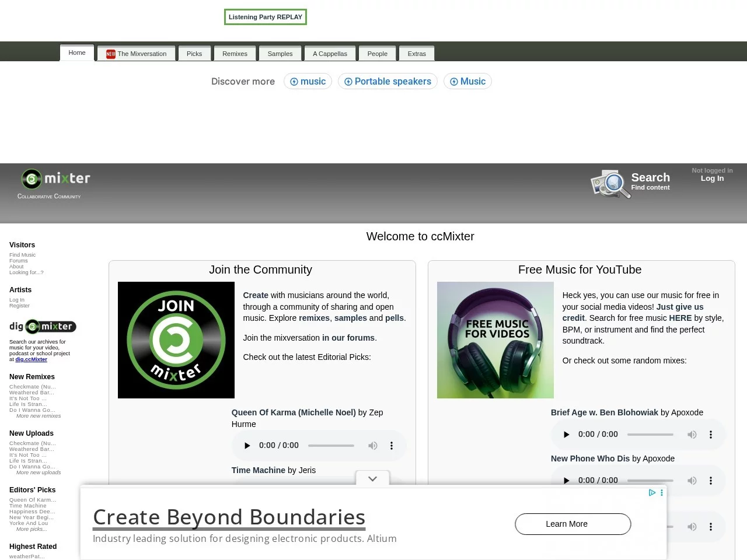Click the Join ccMixter vinyl image
This screenshot has height=560, width=747.
click(176, 340)
